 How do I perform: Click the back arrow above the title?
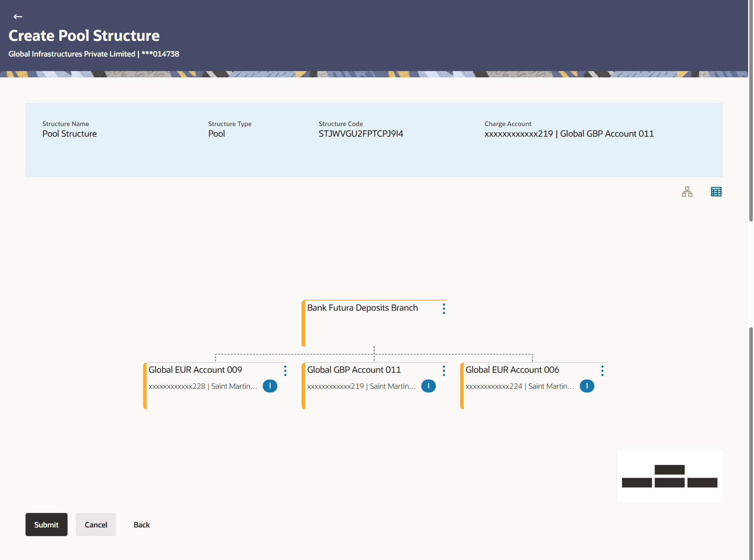click(x=18, y=16)
